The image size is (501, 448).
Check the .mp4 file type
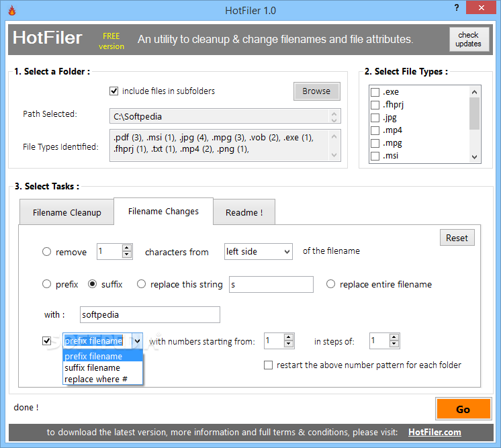click(375, 131)
